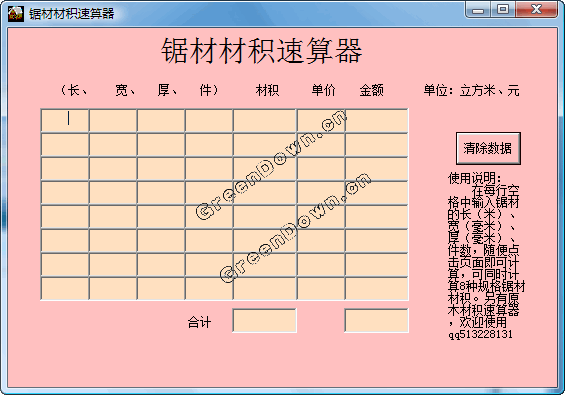Maximize the application window
Image resolution: width=565 pixels, height=395 pixels.
[x=503, y=10]
